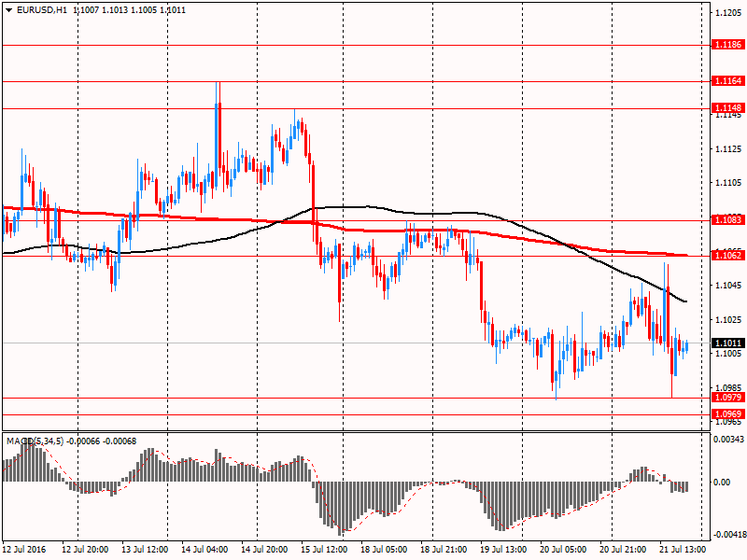
Task: Select the 14 Jul 04:00 time label
Action: 207,550
